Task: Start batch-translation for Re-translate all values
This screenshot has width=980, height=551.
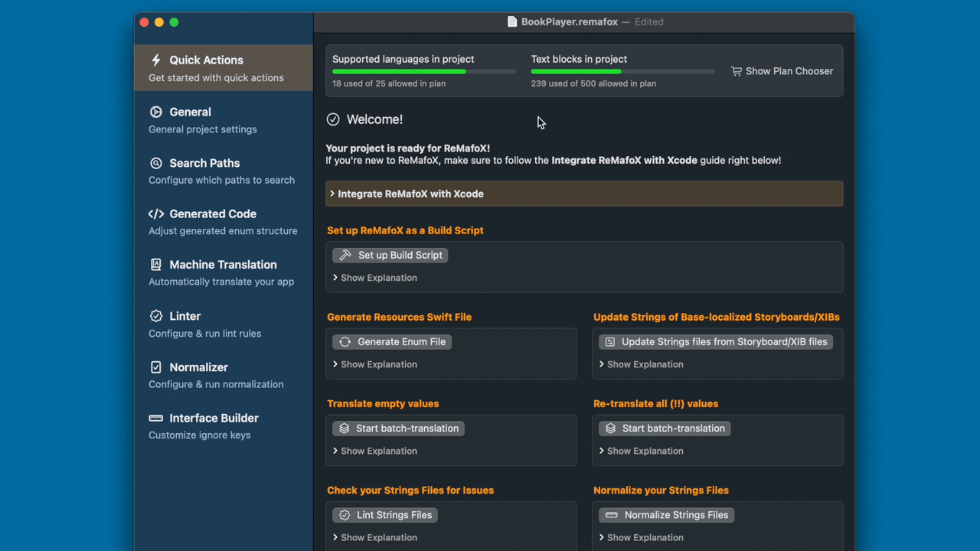Action: click(664, 429)
